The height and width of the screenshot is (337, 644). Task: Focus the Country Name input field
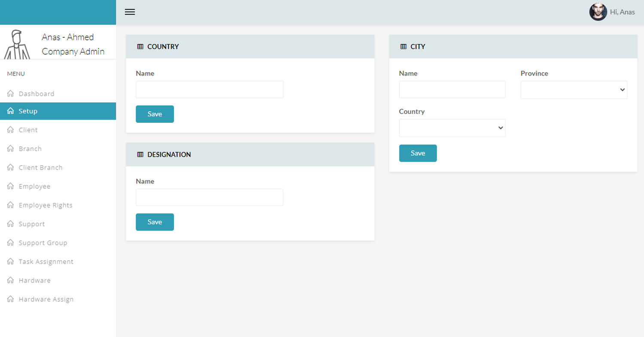point(210,89)
